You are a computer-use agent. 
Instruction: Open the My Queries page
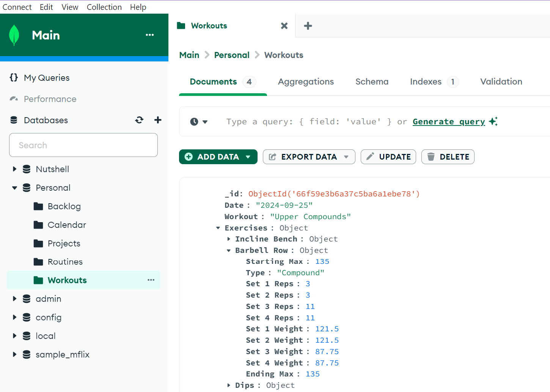point(47,77)
